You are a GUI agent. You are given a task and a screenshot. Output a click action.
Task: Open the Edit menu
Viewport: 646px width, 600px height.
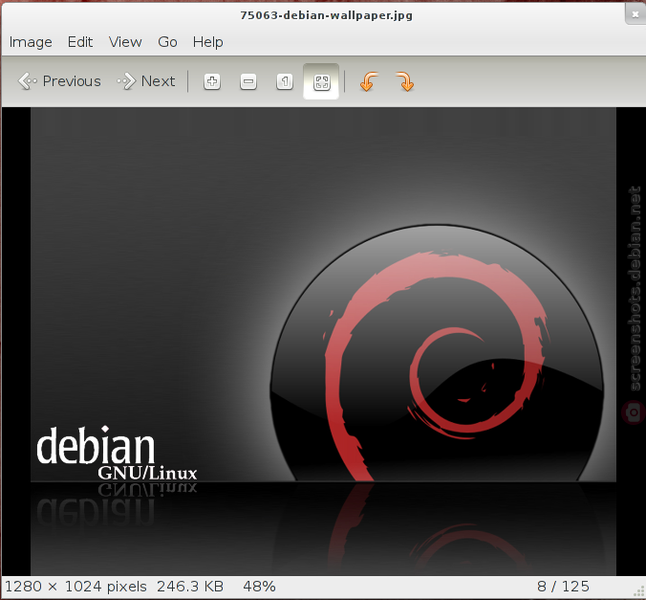tap(80, 42)
